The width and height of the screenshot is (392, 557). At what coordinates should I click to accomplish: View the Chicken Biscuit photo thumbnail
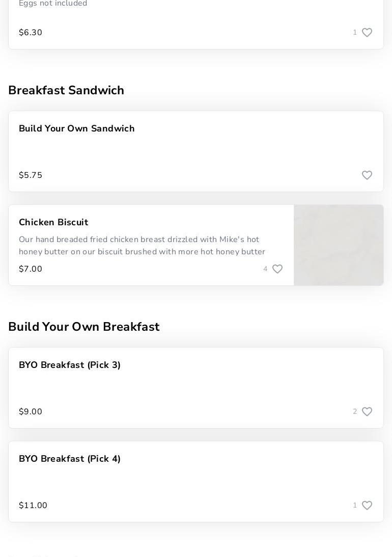click(339, 245)
